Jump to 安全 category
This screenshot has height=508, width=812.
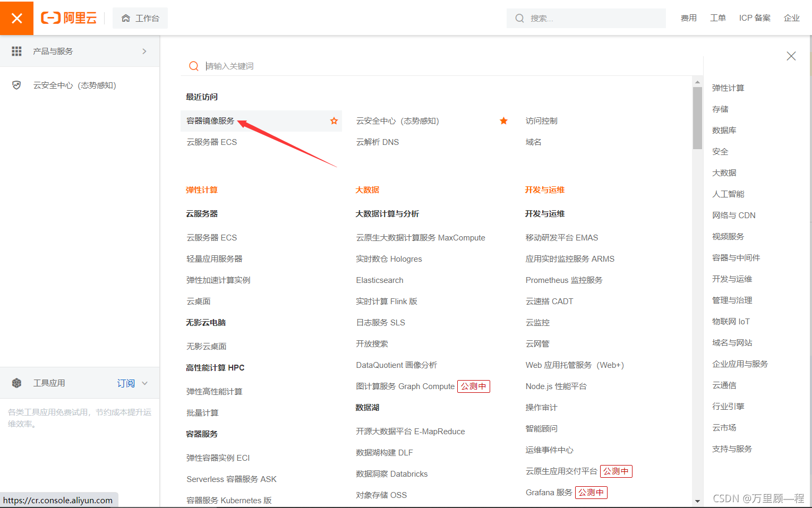pos(720,152)
